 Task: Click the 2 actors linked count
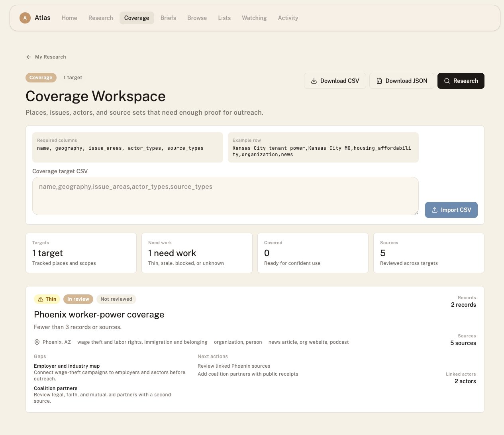[x=465, y=381]
